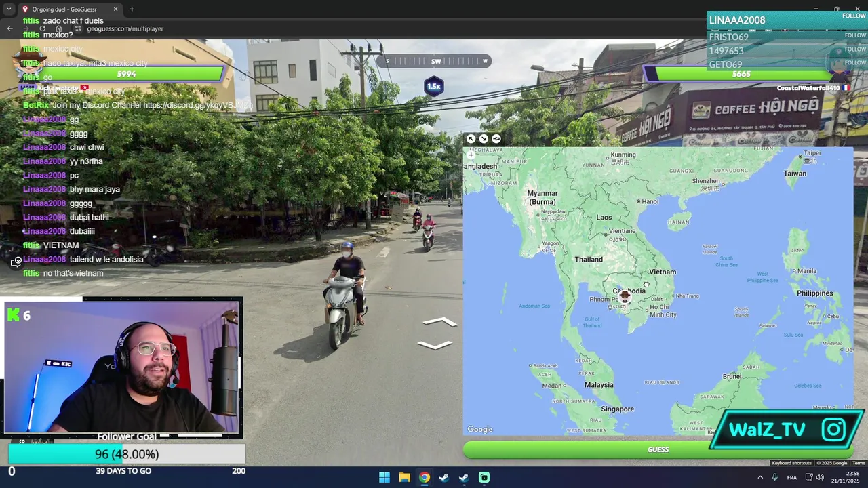
Task: Click the Google logo on the map
Action: [480, 429]
